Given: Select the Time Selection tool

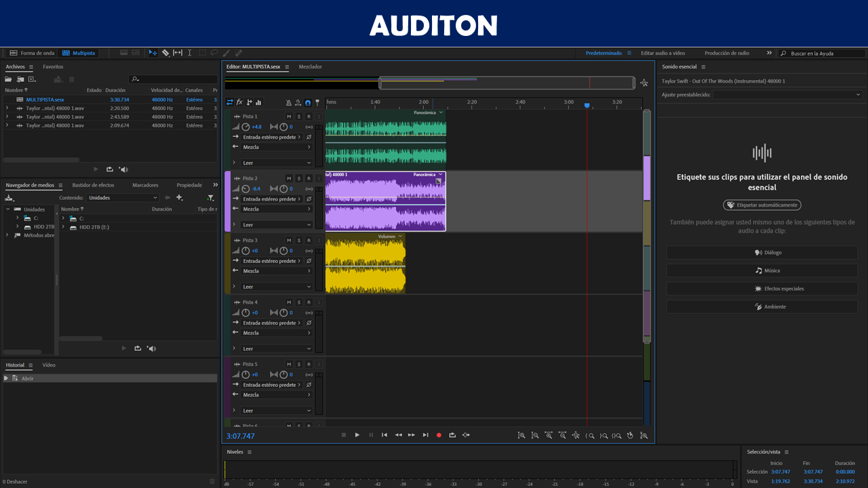Looking at the screenshot, I should tap(189, 53).
